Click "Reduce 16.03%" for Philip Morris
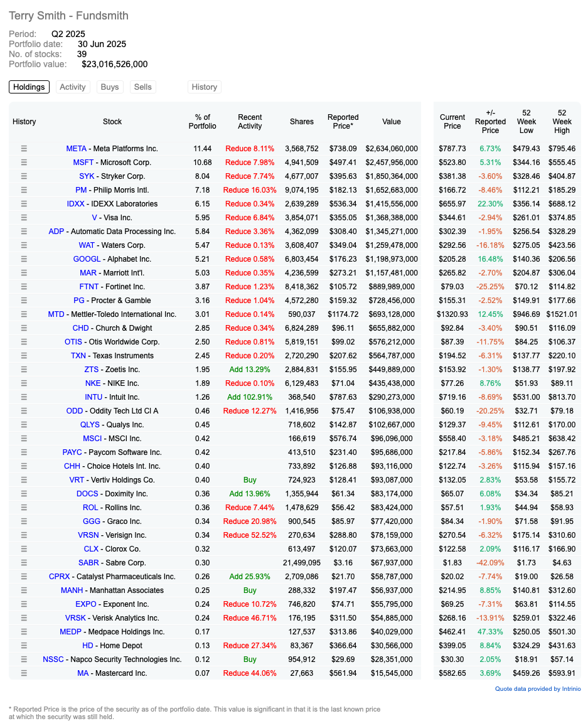Screen dimensions: 588x726 coord(250,190)
